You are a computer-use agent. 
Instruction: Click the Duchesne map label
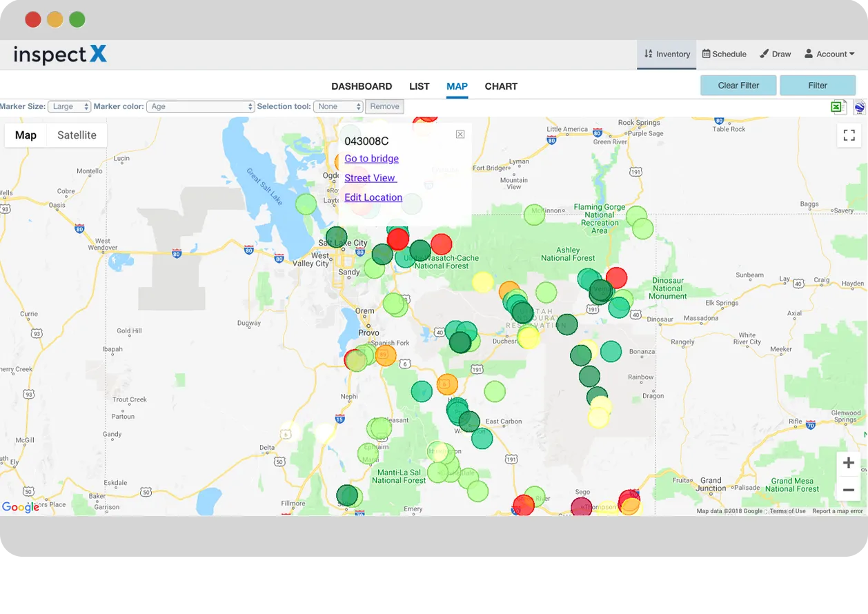505,341
